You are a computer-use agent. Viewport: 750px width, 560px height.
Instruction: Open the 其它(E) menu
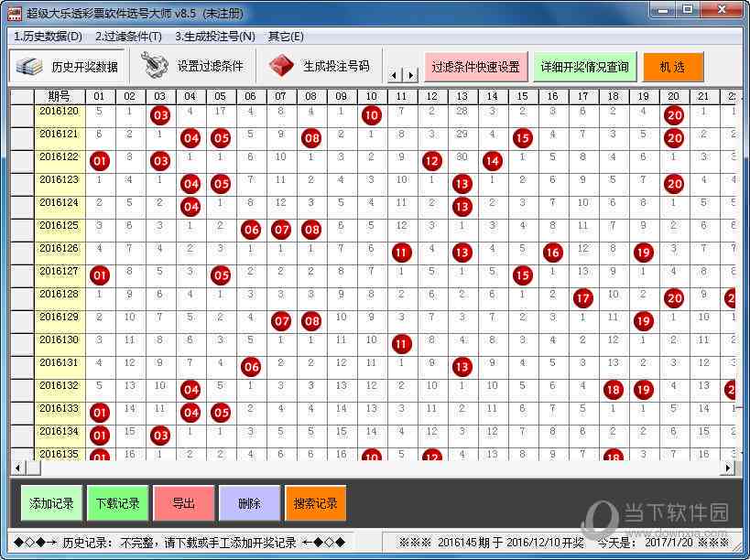click(286, 37)
